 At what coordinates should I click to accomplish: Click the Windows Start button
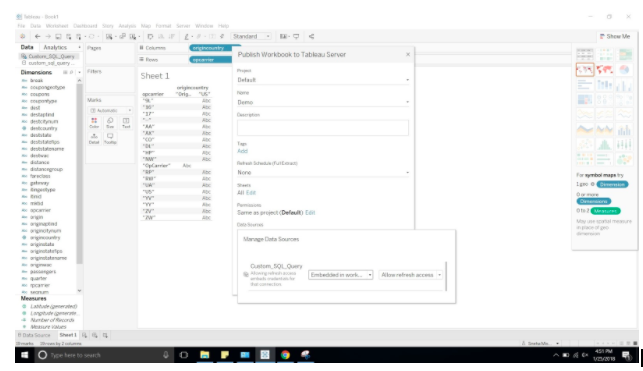(25, 355)
